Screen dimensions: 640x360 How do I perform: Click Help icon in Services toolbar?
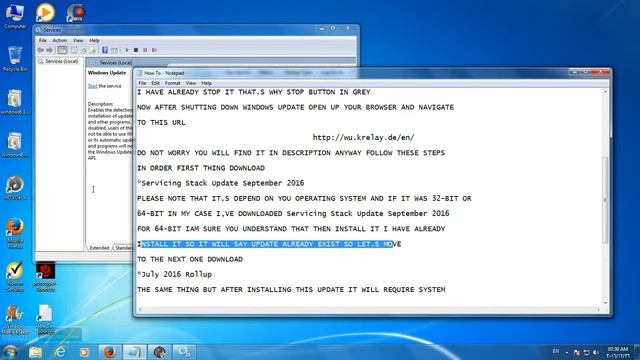click(105, 50)
